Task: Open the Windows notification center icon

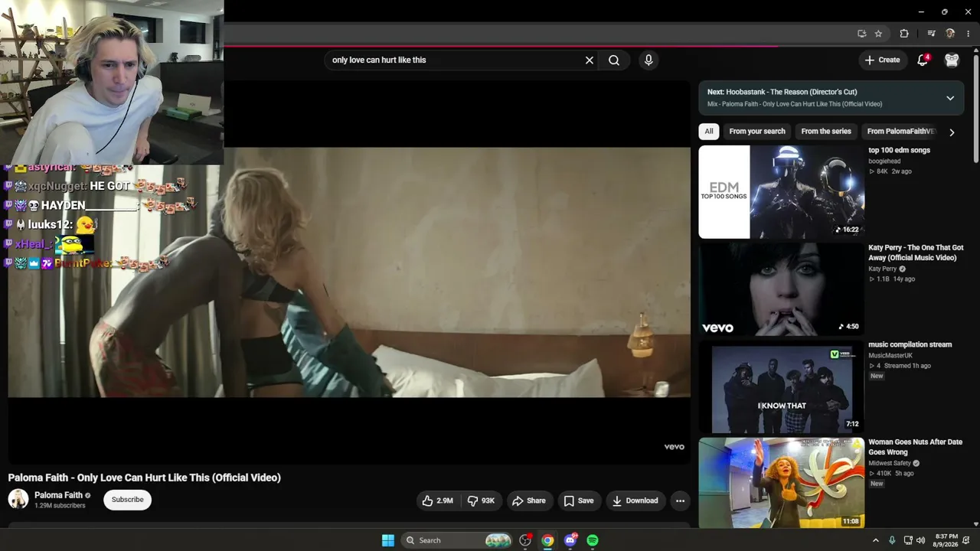Action: tap(967, 540)
